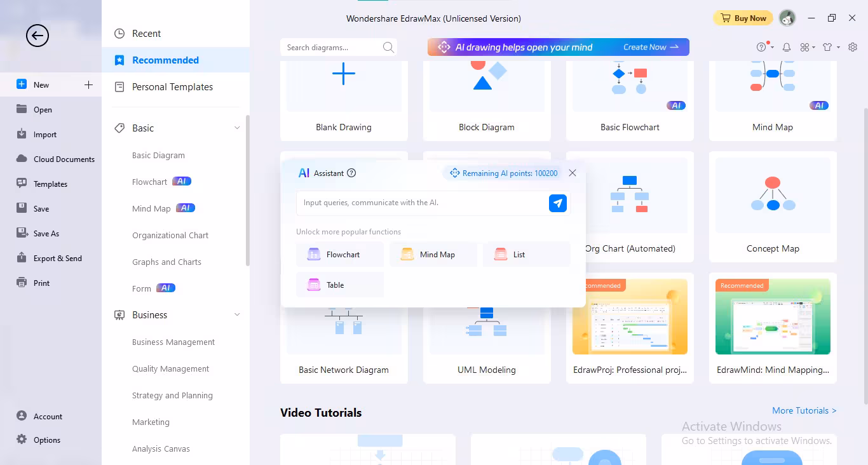Image resolution: width=868 pixels, height=465 pixels.
Task: Collapse the Business category section
Action: pyautogui.click(x=237, y=314)
